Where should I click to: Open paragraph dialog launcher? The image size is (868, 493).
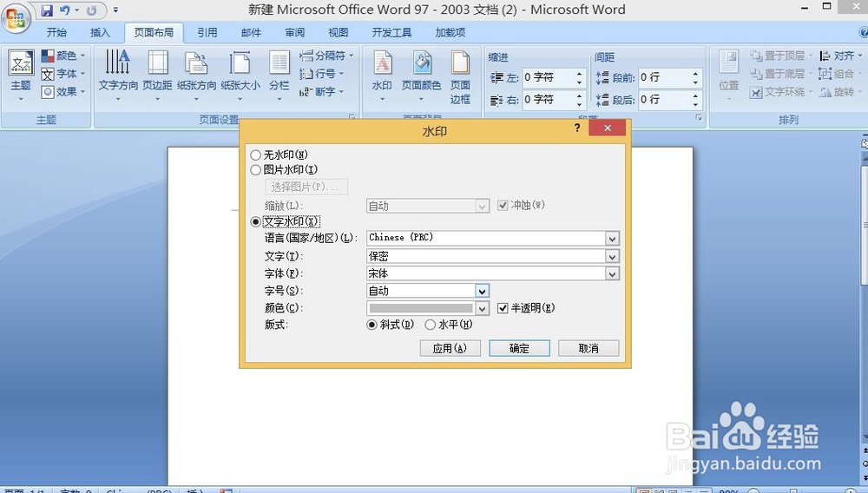699,117
